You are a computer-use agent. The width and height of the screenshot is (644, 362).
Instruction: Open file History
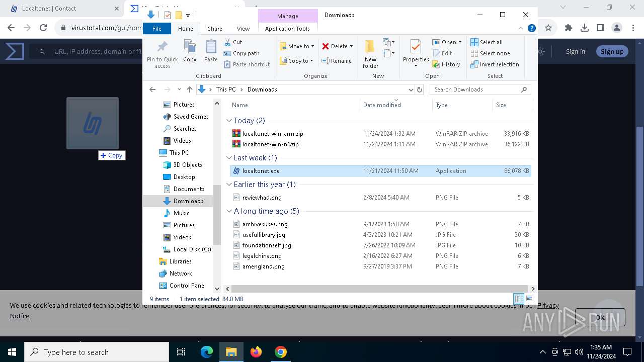[x=446, y=64]
